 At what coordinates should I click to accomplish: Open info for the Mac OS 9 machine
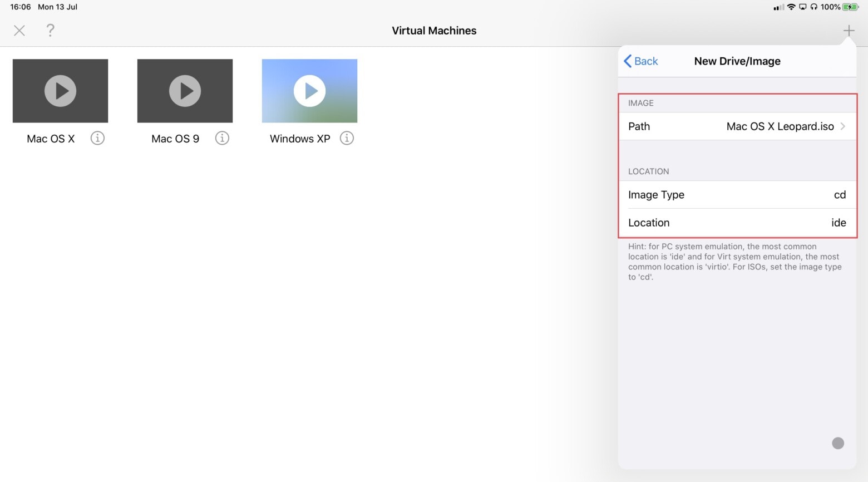222,138
